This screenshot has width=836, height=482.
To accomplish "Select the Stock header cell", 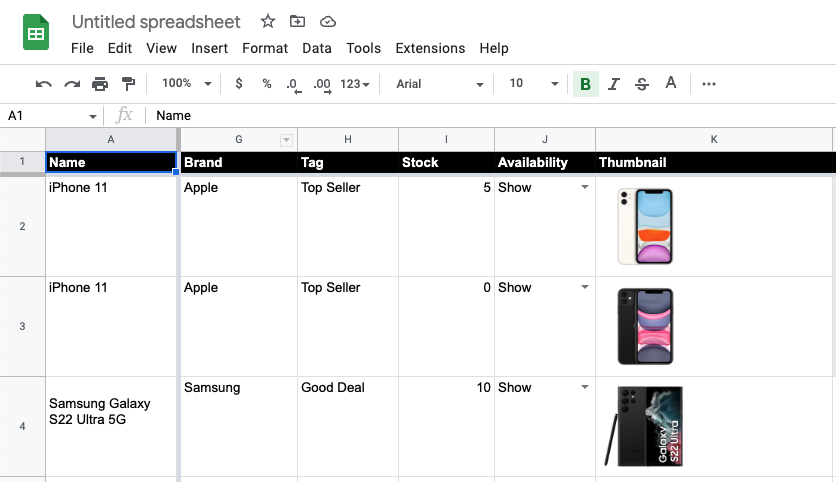I will coord(446,163).
